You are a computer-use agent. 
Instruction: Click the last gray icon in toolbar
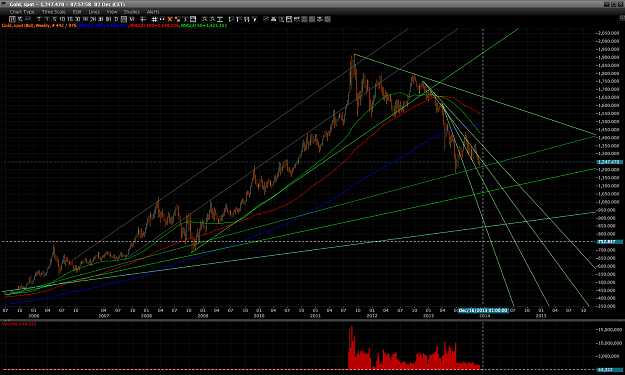[327, 19]
